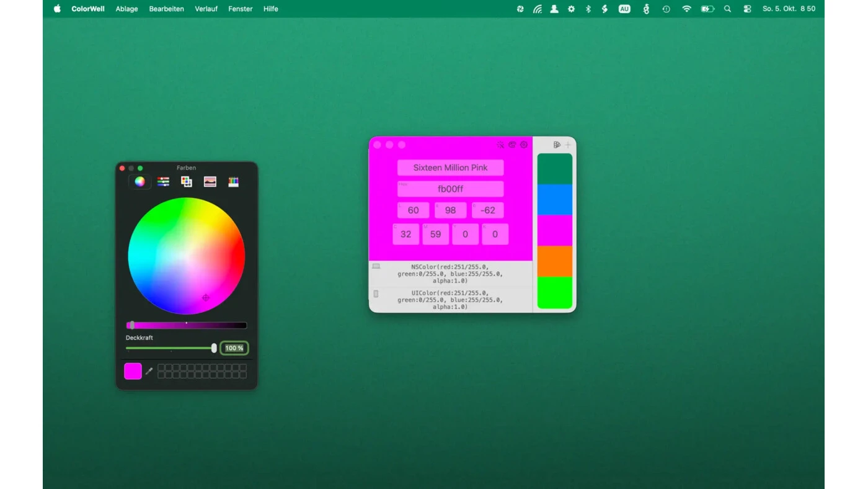The height and width of the screenshot is (489, 868).
Task: Select the bright green swatch in the palette sidebar
Action: click(554, 293)
